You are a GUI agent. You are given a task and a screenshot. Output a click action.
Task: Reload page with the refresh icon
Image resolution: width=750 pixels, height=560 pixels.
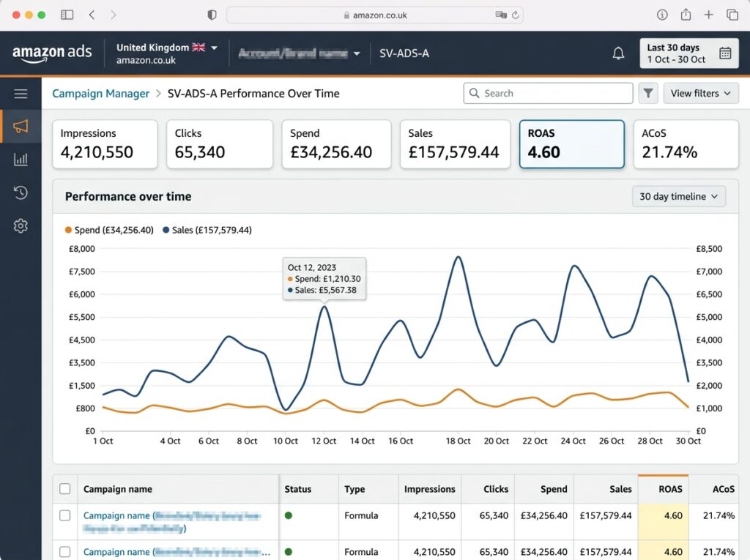(x=515, y=15)
